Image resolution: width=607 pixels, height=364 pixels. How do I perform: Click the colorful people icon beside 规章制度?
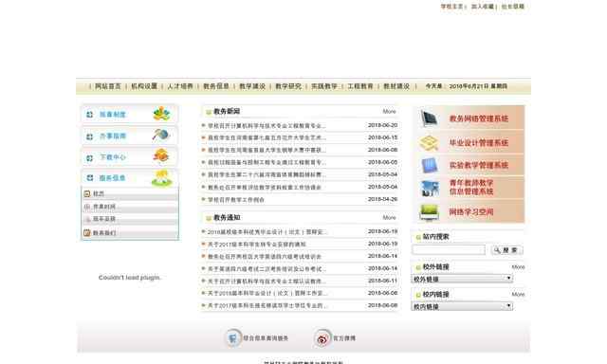[161, 114]
